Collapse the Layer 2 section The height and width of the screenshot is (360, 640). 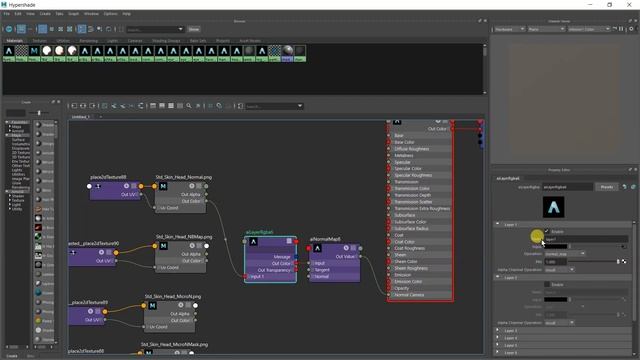[498, 277]
